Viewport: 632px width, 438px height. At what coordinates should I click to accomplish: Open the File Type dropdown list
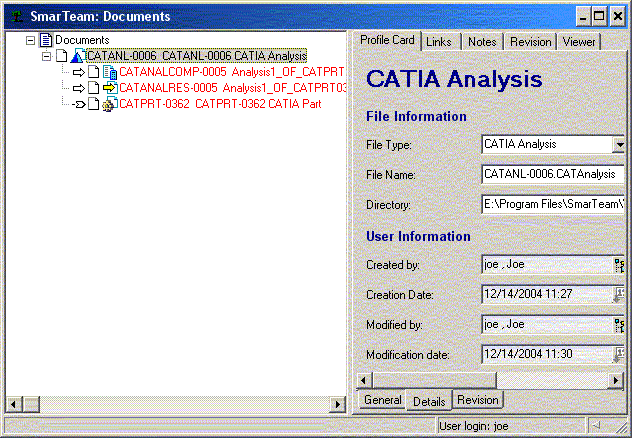pyautogui.click(x=619, y=144)
